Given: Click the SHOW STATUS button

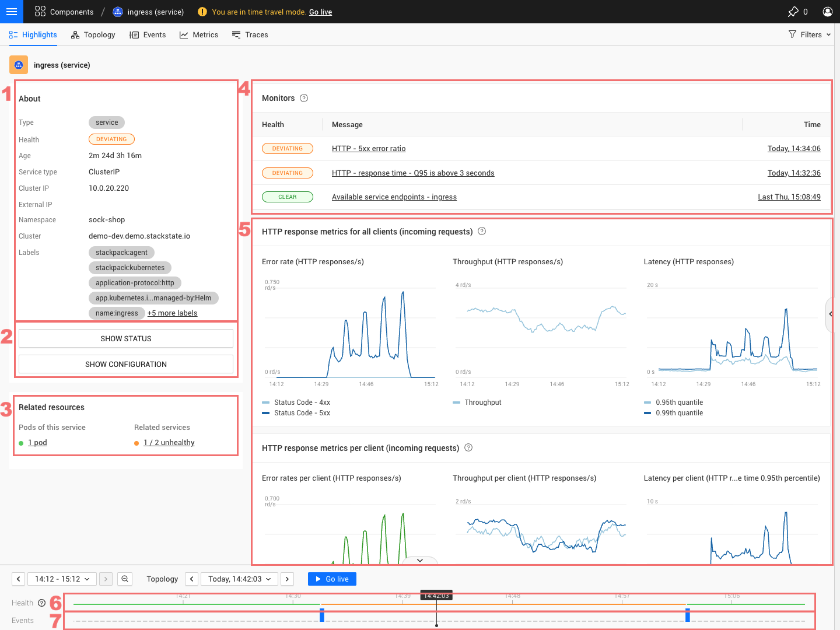Looking at the screenshot, I should pos(125,338).
